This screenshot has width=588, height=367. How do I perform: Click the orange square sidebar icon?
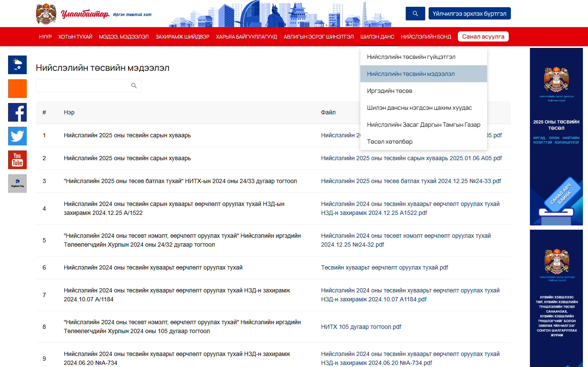17,89
